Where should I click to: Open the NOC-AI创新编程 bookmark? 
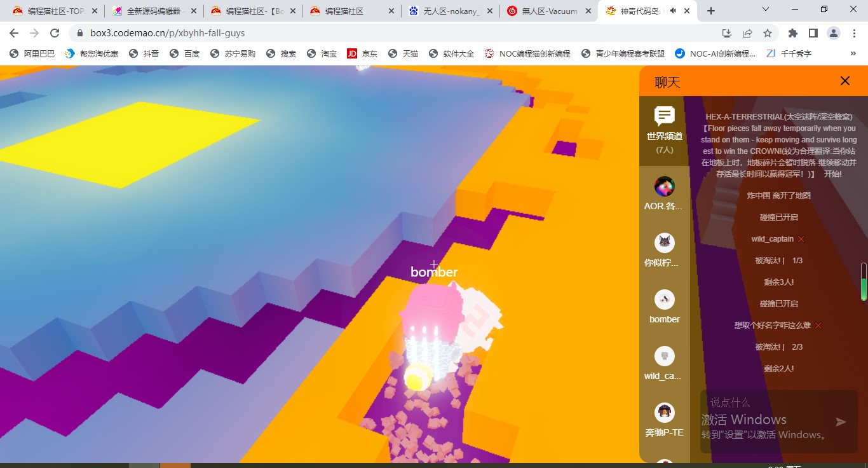715,53
